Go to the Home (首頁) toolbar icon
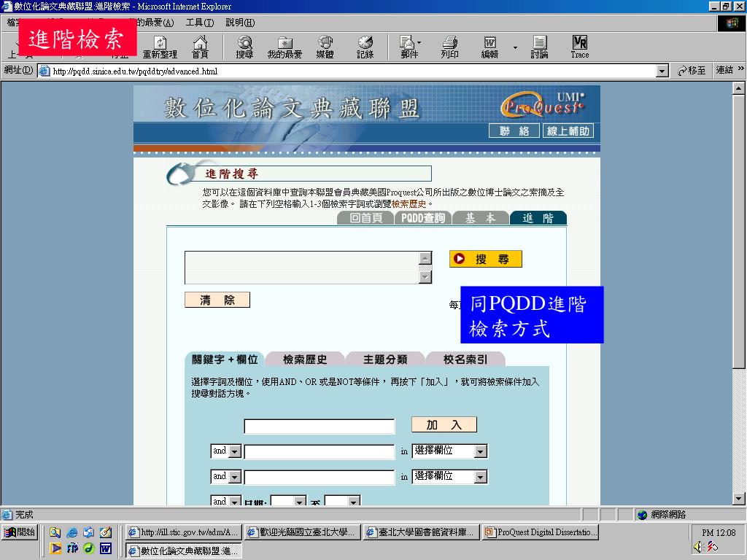 click(200, 47)
